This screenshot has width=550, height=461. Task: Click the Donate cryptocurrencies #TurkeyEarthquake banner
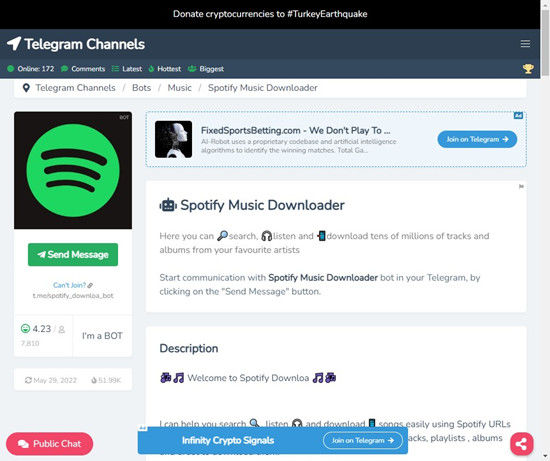[270, 14]
